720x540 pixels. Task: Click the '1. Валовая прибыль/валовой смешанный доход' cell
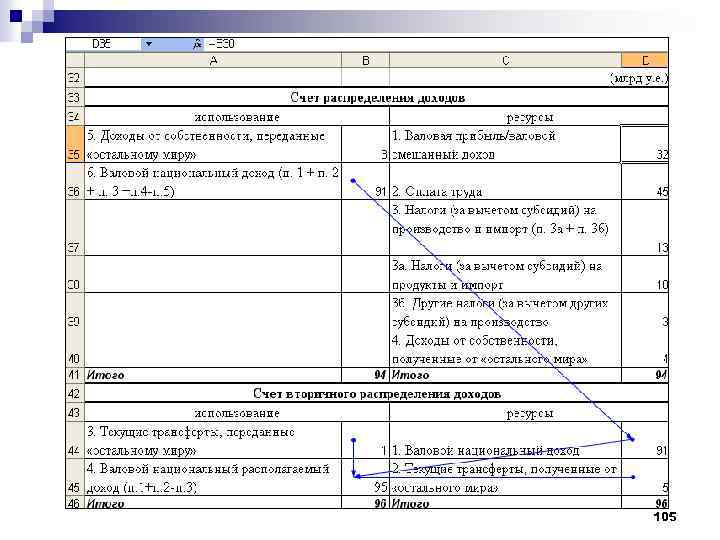(505, 145)
